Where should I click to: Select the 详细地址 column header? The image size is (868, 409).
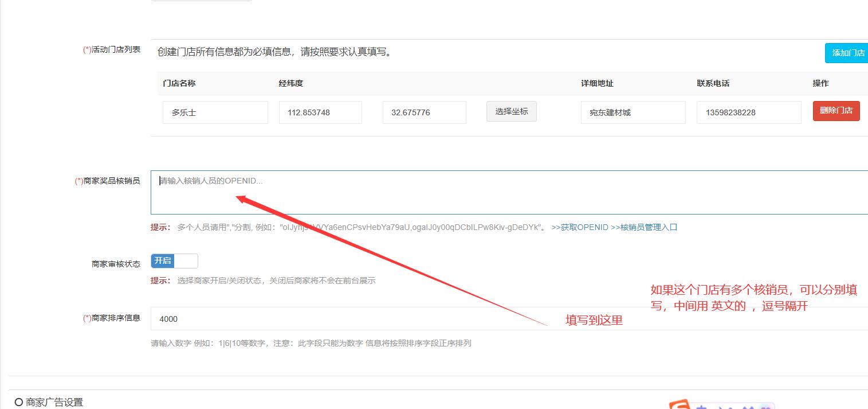(597, 83)
